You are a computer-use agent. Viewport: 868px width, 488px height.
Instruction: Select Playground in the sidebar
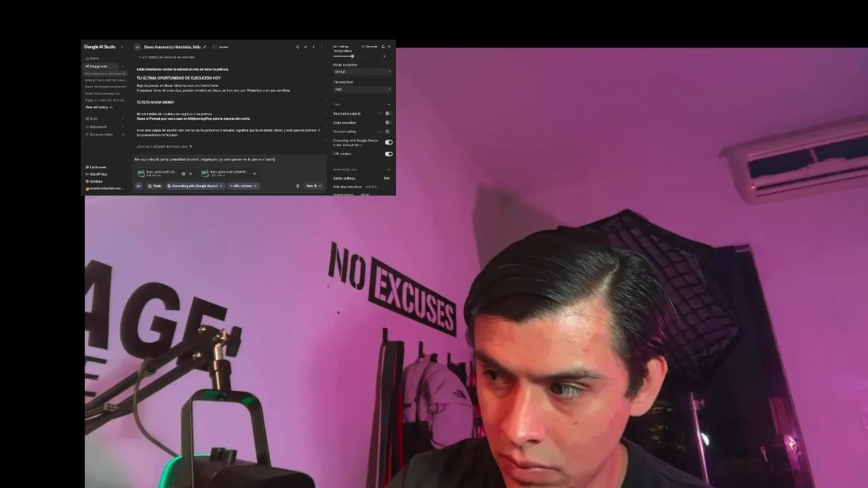(x=99, y=66)
